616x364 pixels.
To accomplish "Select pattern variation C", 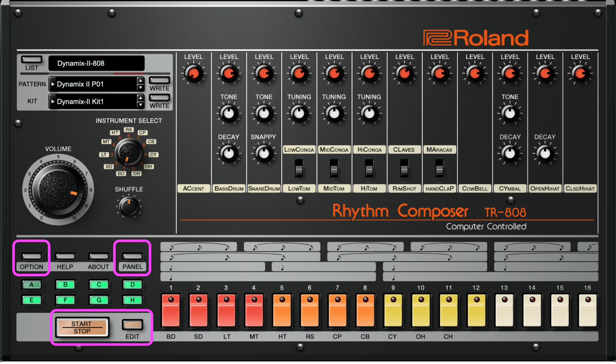I will (99, 285).
